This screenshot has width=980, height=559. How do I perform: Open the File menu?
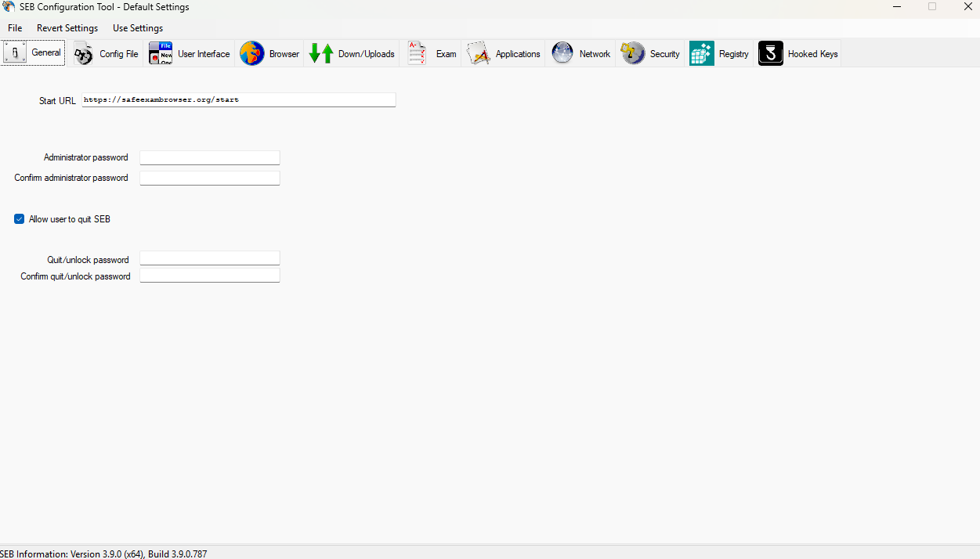[x=15, y=28]
